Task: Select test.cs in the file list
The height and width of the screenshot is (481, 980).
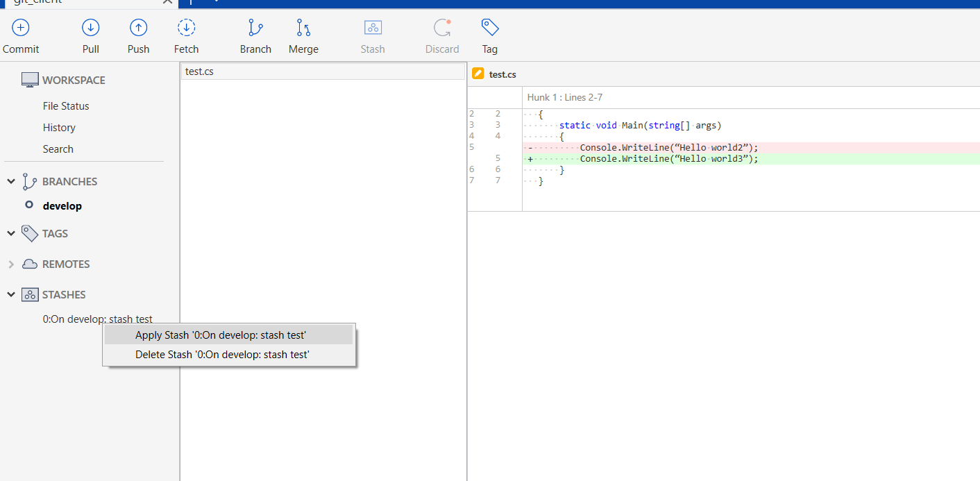Action: (200, 71)
